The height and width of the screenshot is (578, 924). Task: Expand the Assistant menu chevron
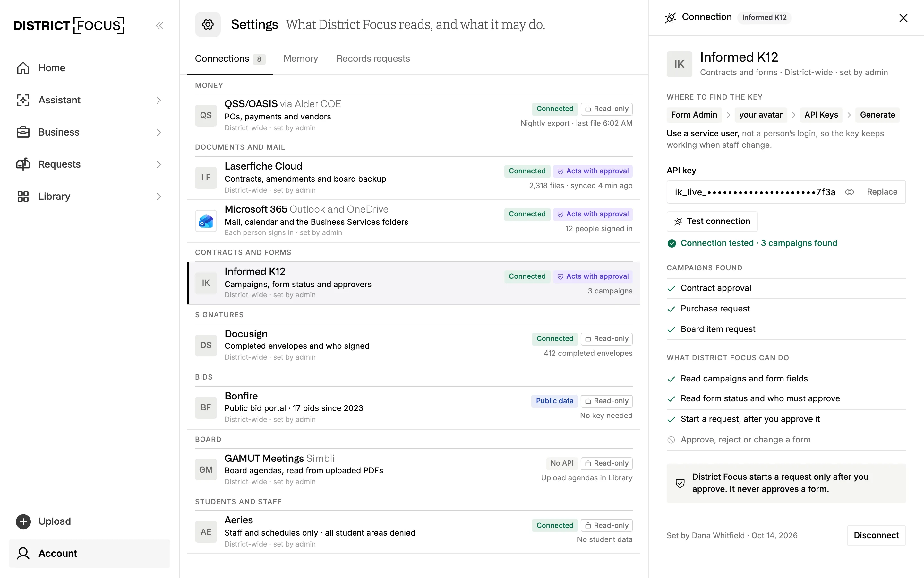click(x=159, y=100)
